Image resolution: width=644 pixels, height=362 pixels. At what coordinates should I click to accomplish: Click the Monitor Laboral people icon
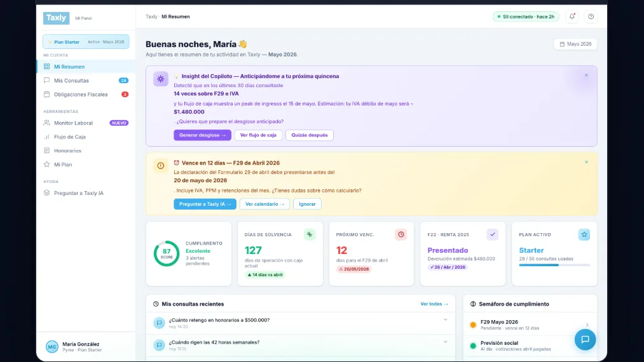click(47, 123)
